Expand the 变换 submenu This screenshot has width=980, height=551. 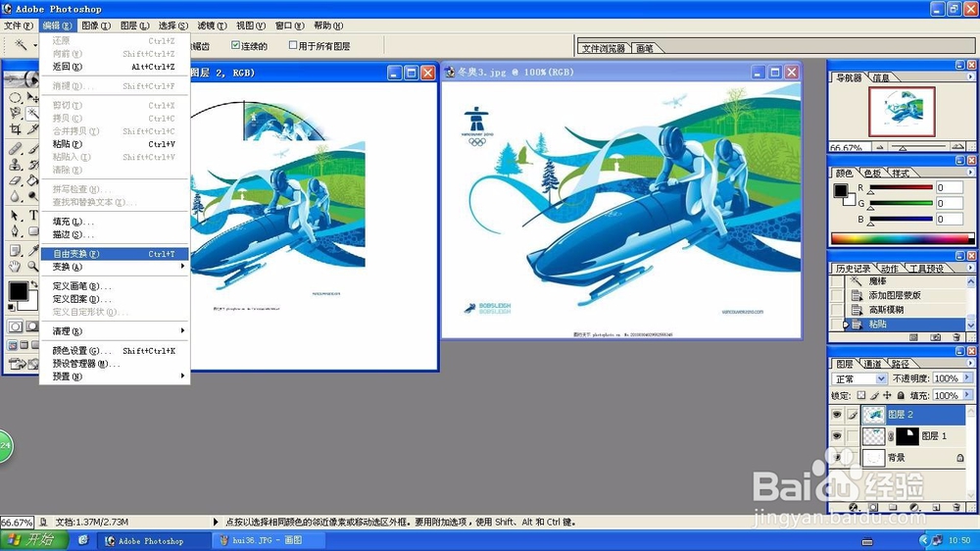tap(115, 267)
